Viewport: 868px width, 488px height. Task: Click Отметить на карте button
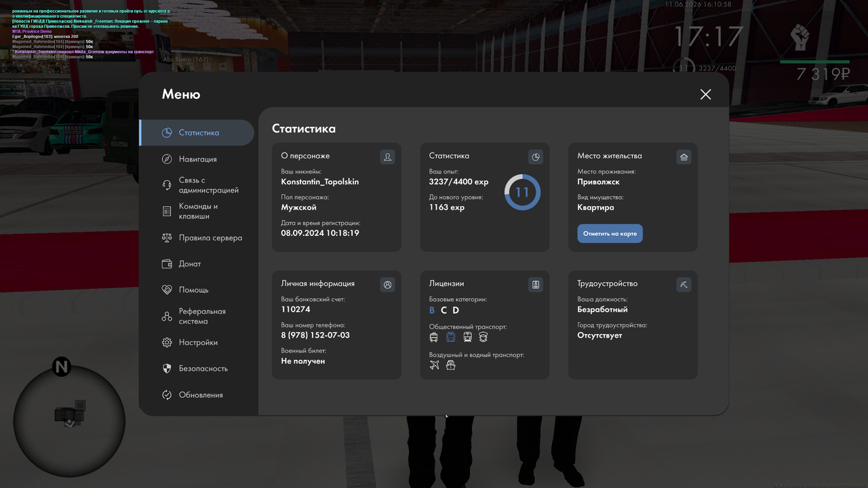[610, 234]
